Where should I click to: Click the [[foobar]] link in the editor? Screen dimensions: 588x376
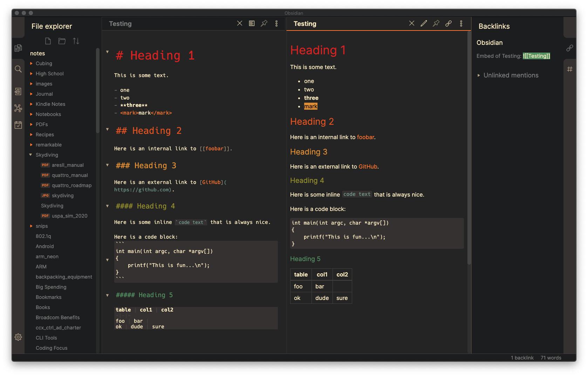coord(214,149)
